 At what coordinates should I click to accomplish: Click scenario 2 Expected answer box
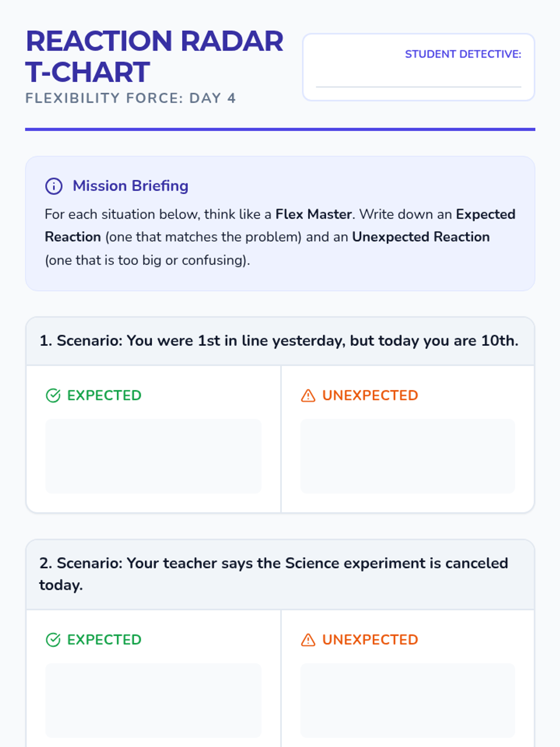pyautogui.click(x=153, y=700)
